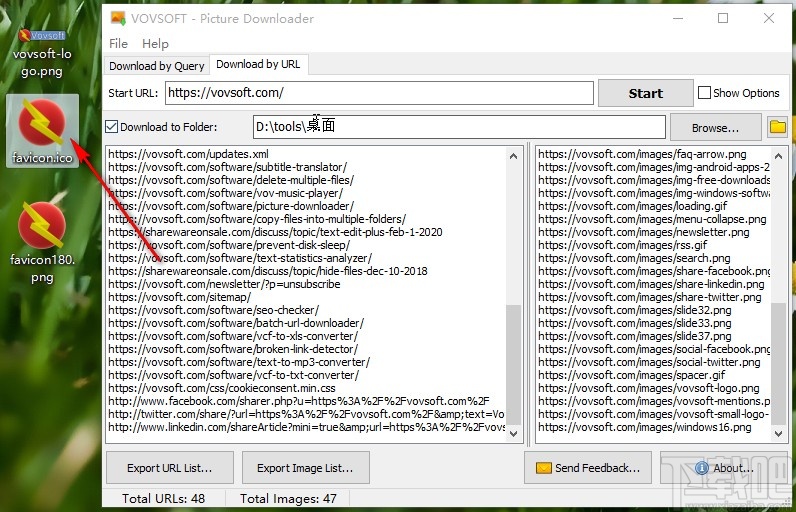796x512 pixels.
Task: Select the software/picture-downloader URL row
Action: coord(306,206)
